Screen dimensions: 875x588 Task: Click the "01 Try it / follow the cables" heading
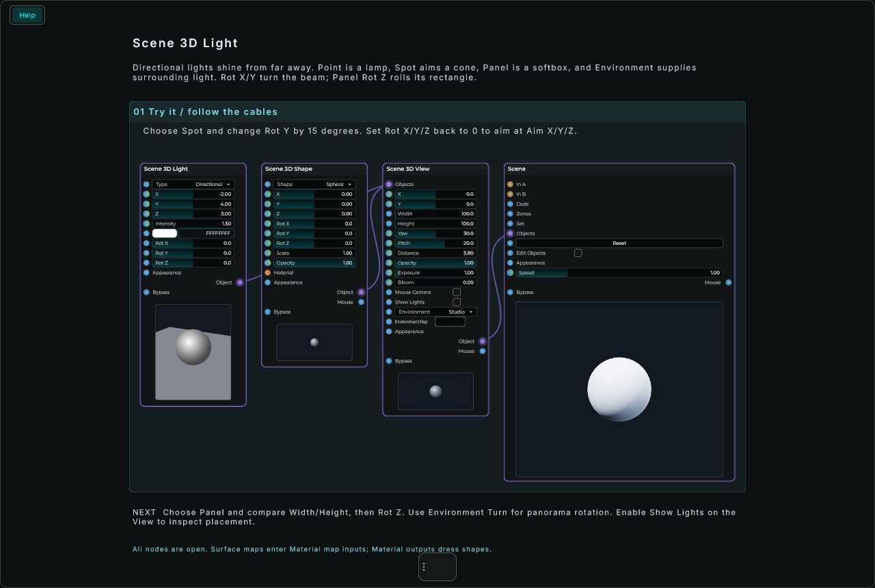pyautogui.click(x=206, y=112)
